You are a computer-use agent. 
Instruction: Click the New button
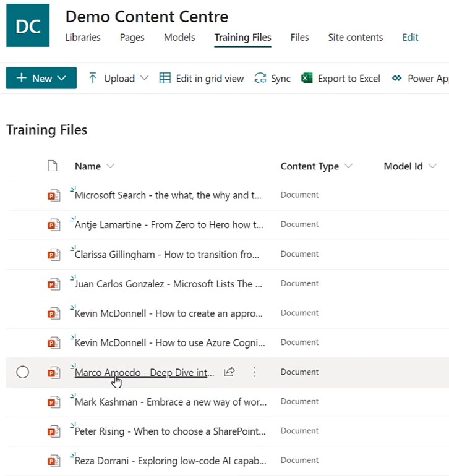pyautogui.click(x=41, y=78)
